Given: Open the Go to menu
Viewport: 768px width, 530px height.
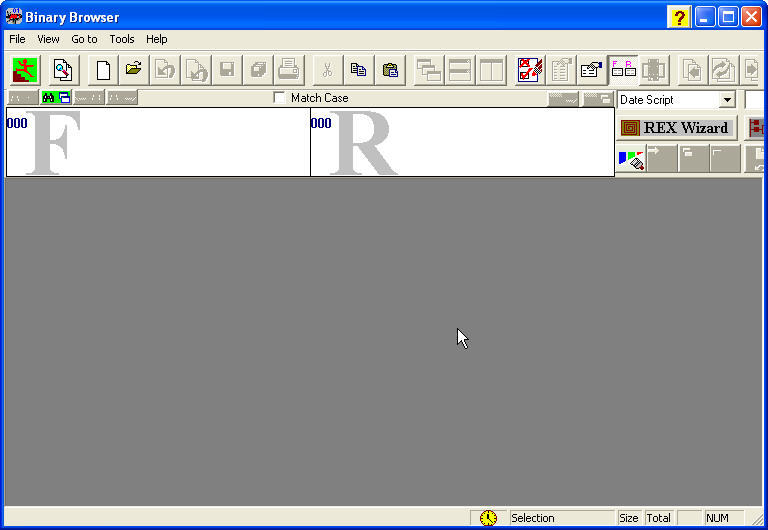Looking at the screenshot, I should pyautogui.click(x=84, y=39).
